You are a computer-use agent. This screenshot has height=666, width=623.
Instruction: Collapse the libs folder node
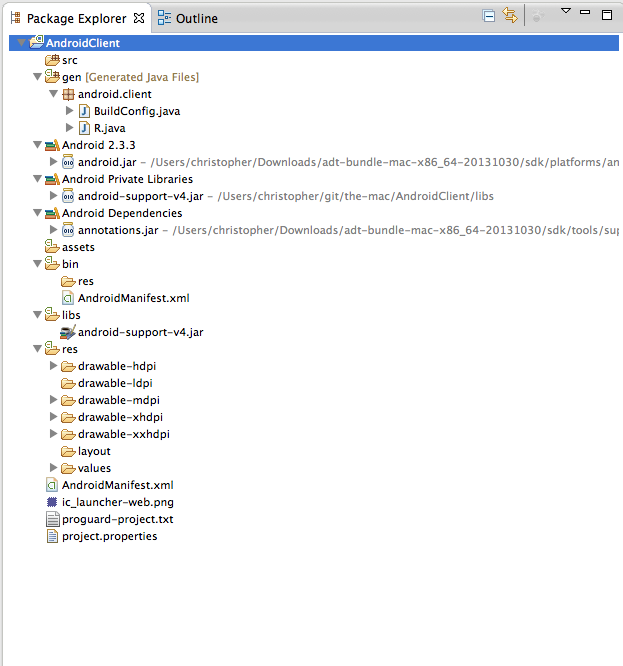pos(37,315)
